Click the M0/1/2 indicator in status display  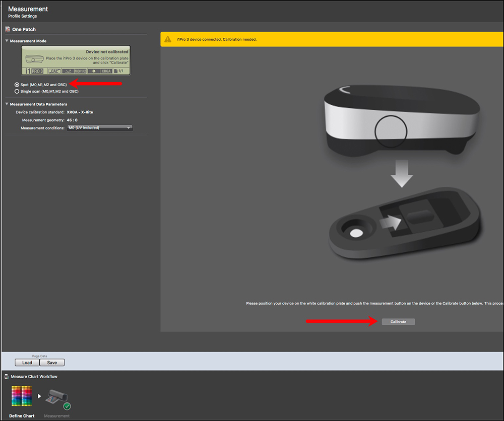[x=80, y=72]
